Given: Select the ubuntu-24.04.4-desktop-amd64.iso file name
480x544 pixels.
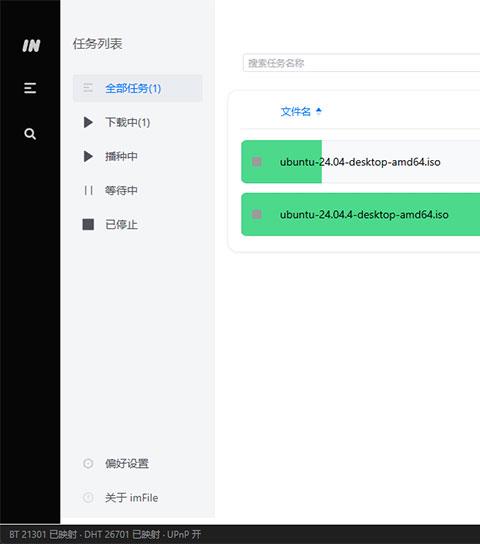Looking at the screenshot, I should coord(364,214).
